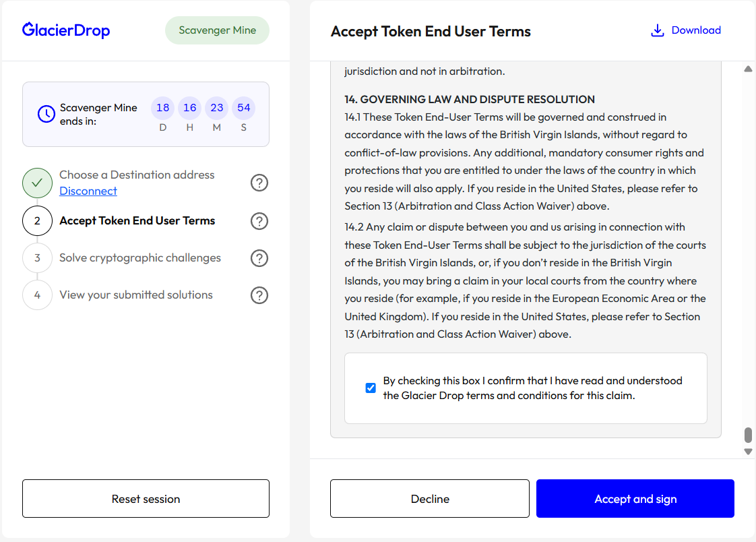Click the clock icon beside the countdown

pos(46,114)
